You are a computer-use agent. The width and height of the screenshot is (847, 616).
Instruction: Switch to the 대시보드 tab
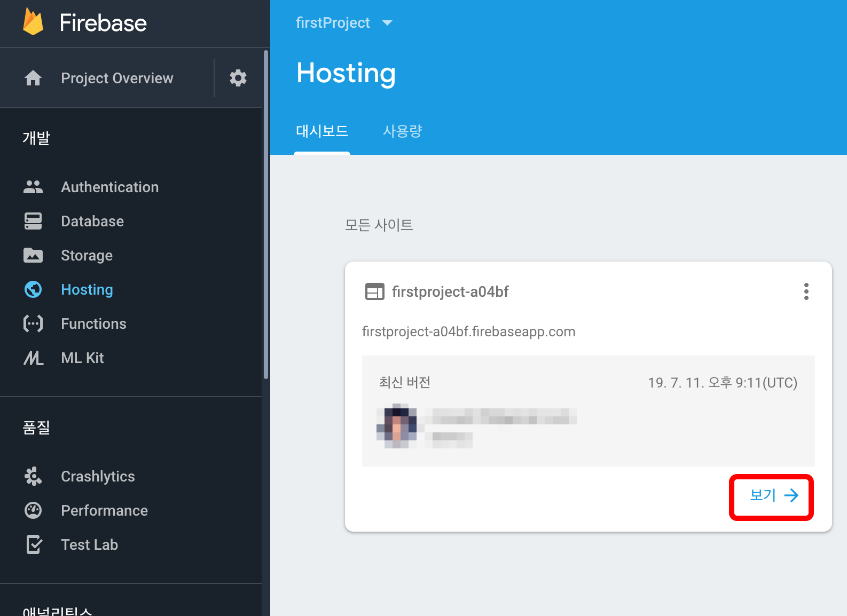[x=322, y=131]
